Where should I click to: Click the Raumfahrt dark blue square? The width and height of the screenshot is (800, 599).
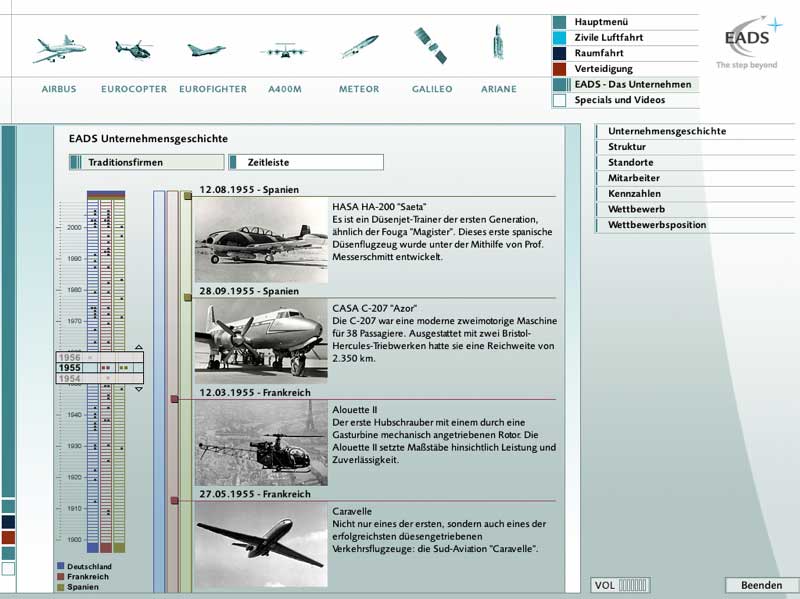click(x=560, y=53)
